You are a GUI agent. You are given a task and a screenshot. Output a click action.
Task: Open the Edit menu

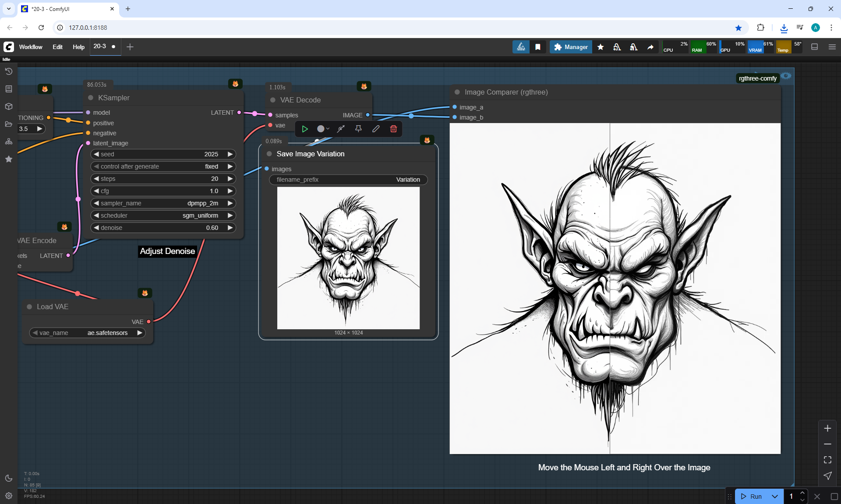click(57, 47)
